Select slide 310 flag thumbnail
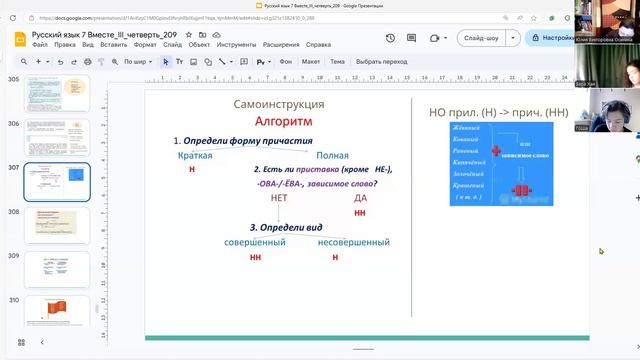 (x=57, y=311)
